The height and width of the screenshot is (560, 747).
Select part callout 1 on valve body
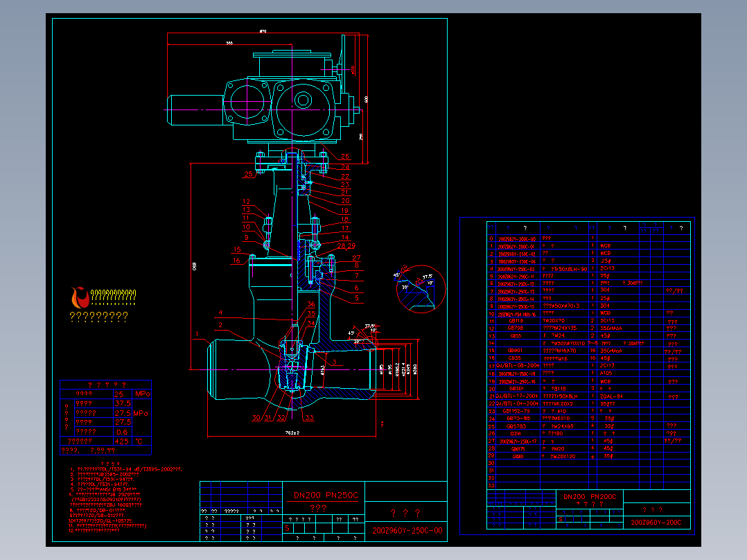point(197,334)
